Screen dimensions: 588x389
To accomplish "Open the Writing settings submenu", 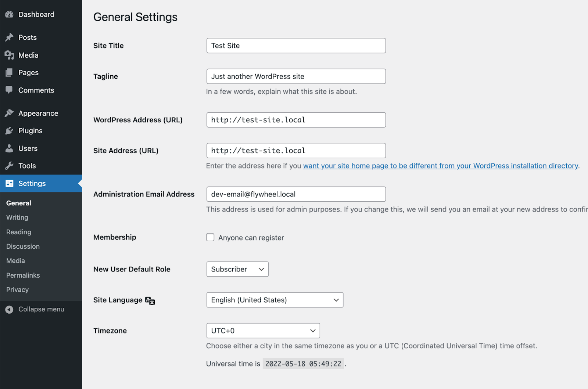I will pyautogui.click(x=17, y=217).
